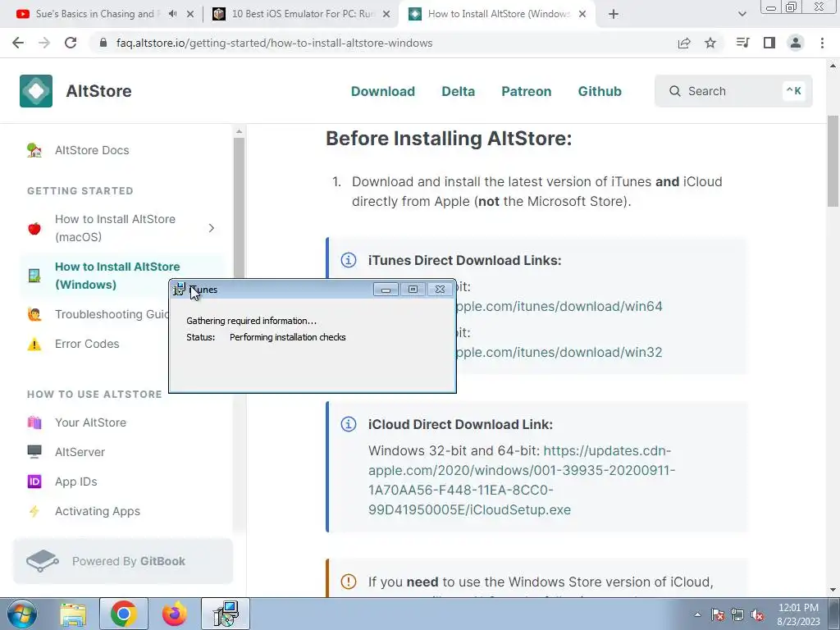Reload the page
Viewport: 840px width, 630px height.
(x=71, y=43)
